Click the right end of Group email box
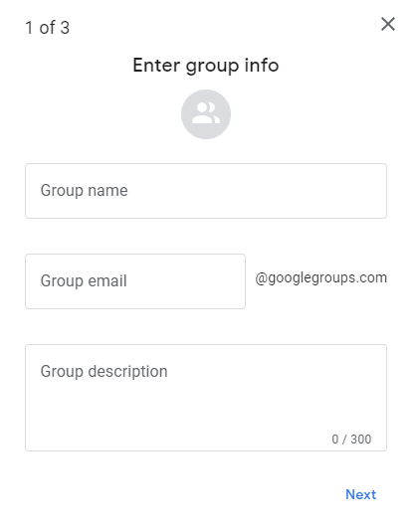The width and height of the screenshot is (415, 532). pos(234,281)
